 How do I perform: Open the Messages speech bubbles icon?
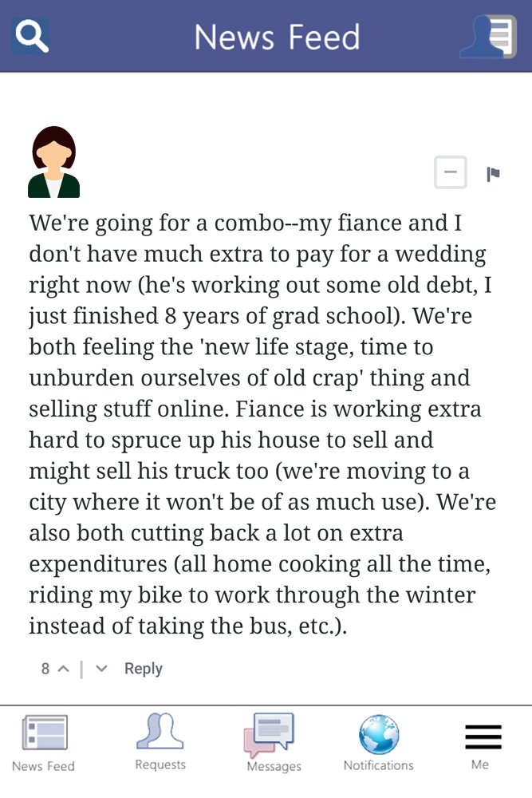pyautogui.click(x=269, y=735)
